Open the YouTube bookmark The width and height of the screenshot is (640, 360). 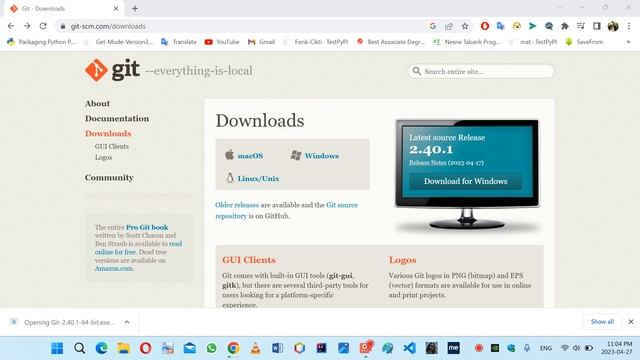click(222, 42)
